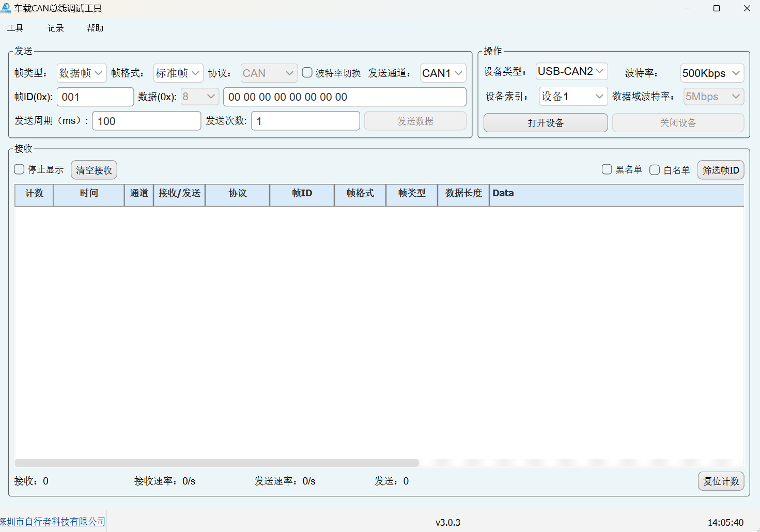Expand the 帧格式 dropdown showing 标准帧

[178, 73]
